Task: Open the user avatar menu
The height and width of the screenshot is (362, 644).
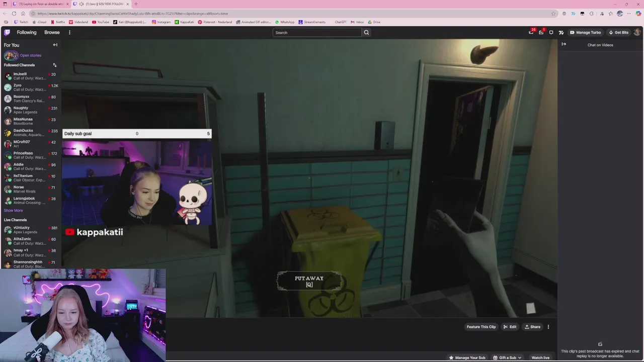Action: point(637,32)
